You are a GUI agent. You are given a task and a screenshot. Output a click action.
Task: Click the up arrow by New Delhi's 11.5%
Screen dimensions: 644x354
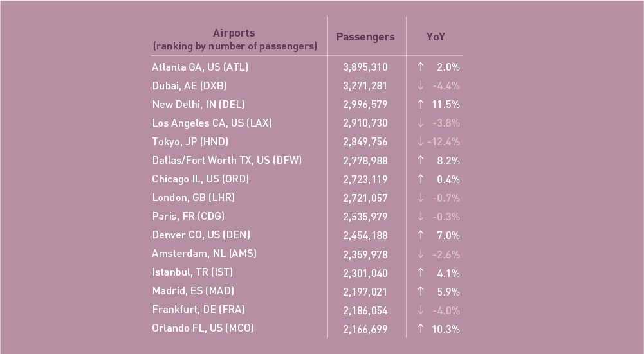pos(420,104)
